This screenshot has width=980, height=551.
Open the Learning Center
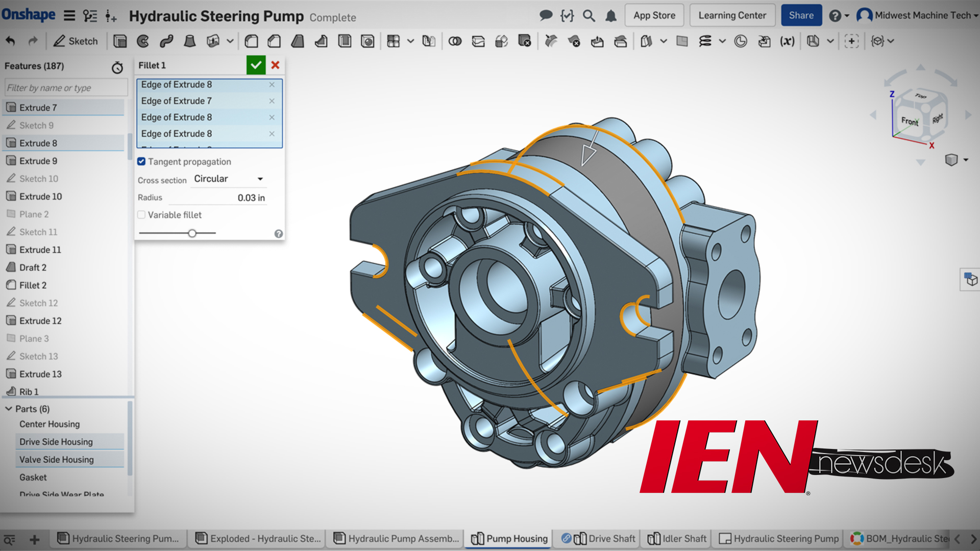[x=732, y=15]
